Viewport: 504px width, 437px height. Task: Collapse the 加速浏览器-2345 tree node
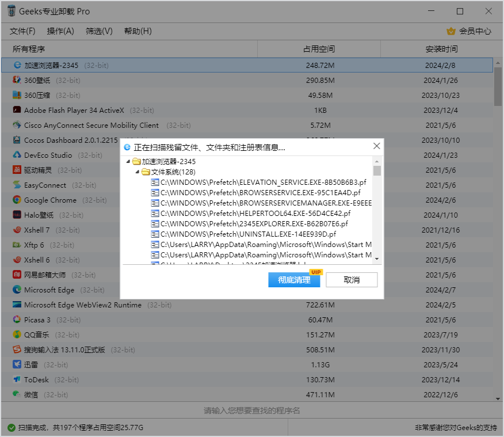pyautogui.click(x=128, y=161)
